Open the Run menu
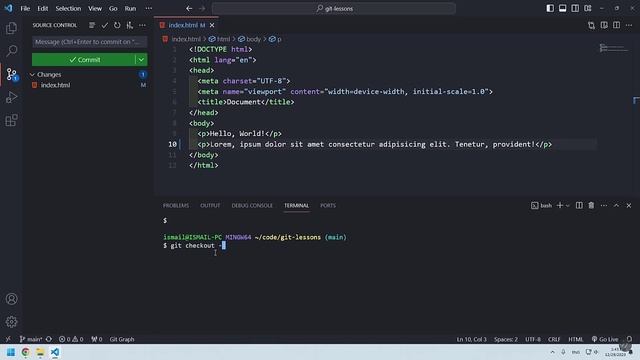This screenshot has width=640, height=360. pos(130,9)
